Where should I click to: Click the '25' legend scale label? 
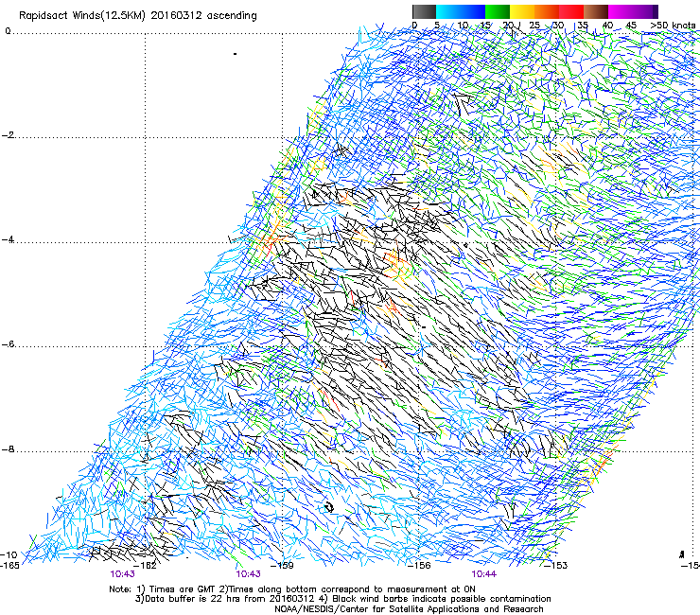534,26
